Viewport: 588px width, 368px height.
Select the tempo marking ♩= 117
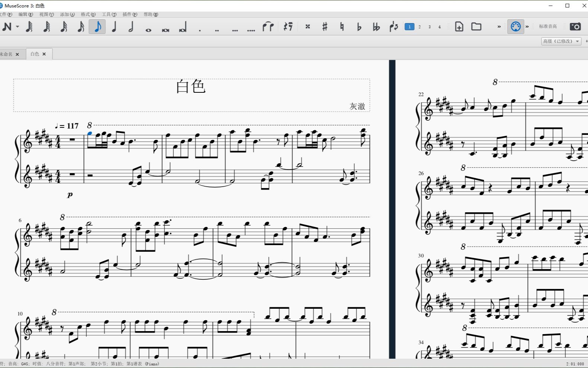point(67,126)
